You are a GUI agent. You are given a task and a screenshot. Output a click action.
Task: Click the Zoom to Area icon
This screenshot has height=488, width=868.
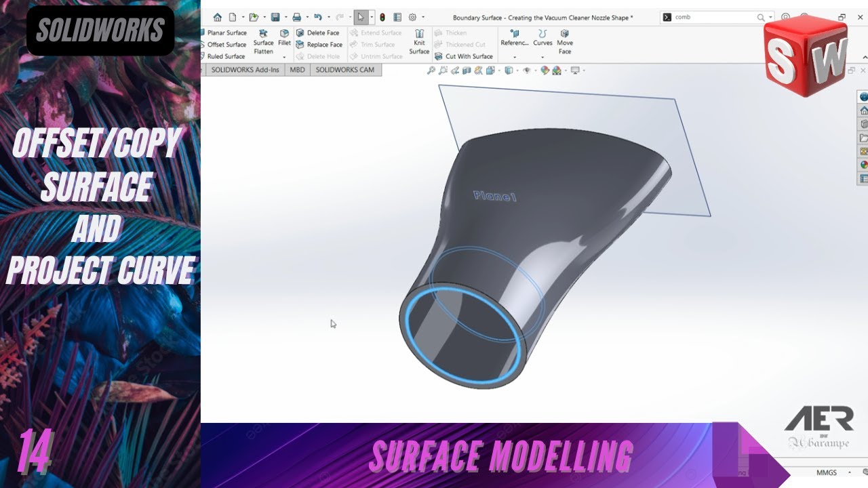443,70
